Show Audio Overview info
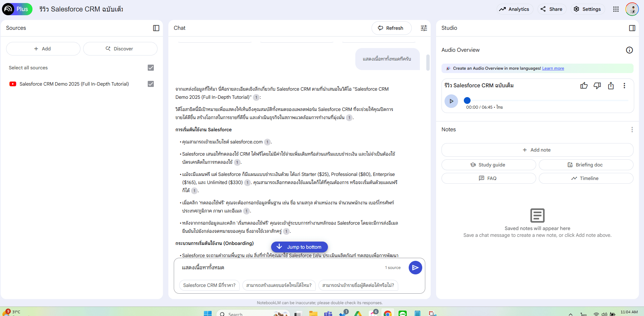 coord(629,50)
